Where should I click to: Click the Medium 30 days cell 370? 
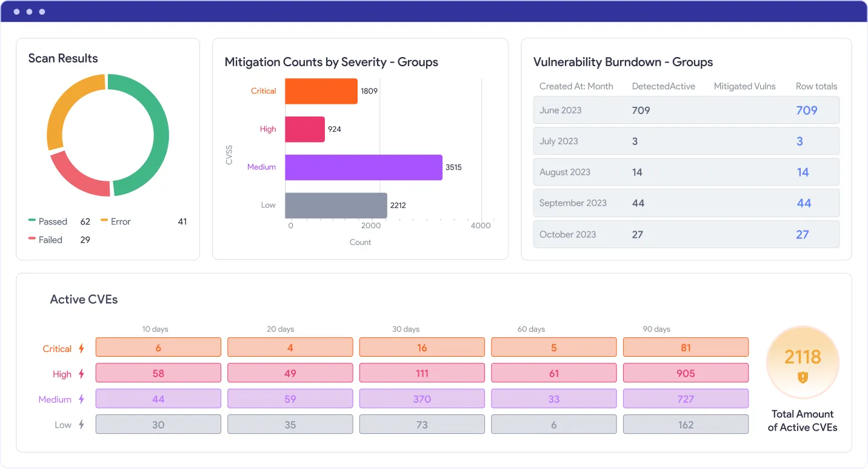(422, 399)
